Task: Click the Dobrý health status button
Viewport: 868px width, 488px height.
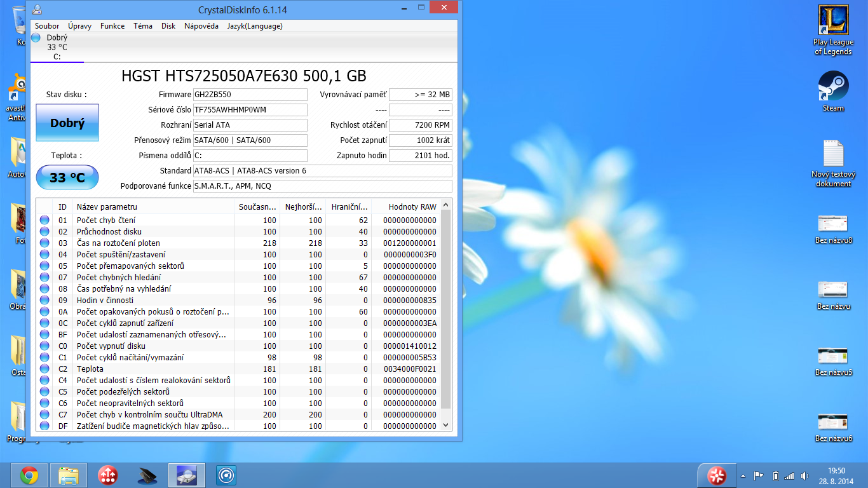Action: pyautogui.click(x=67, y=123)
